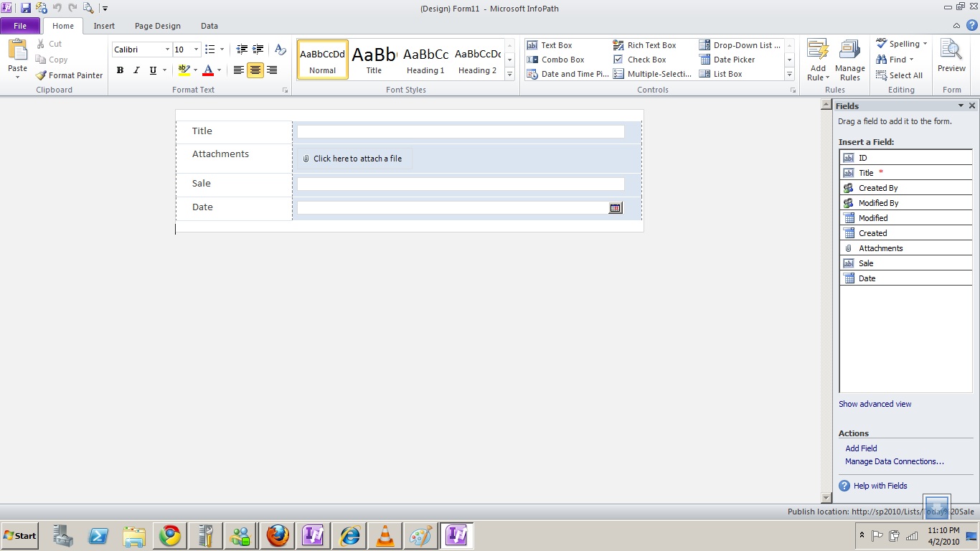Open the Manage Rules tool
This screenshot has height=551, width=980.
849,60
